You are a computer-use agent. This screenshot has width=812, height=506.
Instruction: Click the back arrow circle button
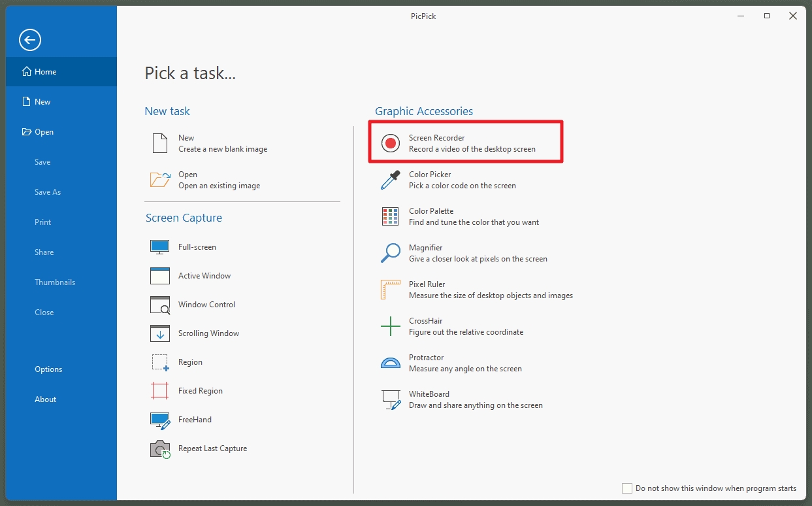(x=30, y=40)
